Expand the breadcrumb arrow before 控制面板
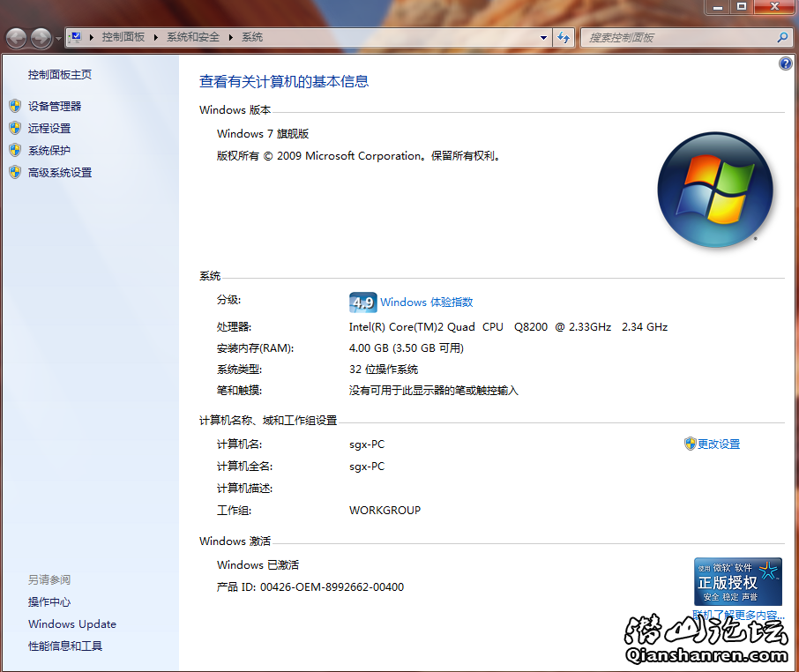Image resolution: width=799 pixels, height=672 pixels. (x=91, y=37)
